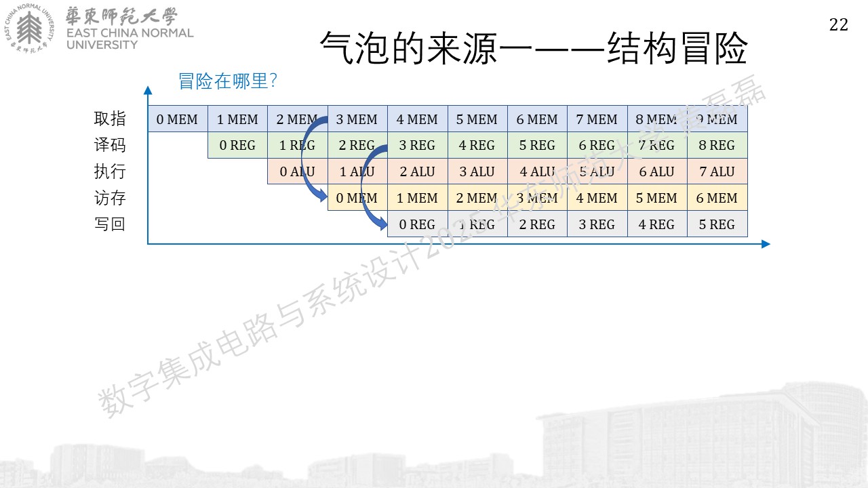Click the East China Normal University logo
Screen dimensions: 868x488
(101, 30)
